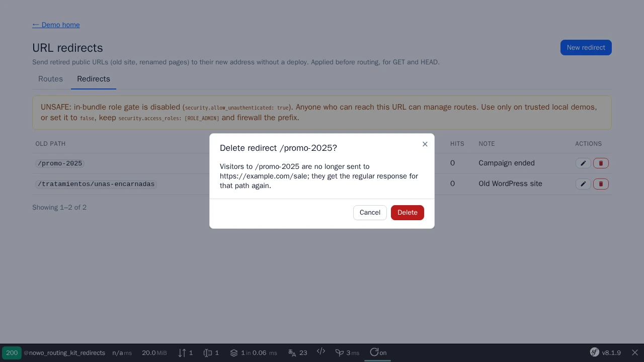Edit the /tratamientos/unas-encarnadas redirect pencil icon

(x=583, y=184)
